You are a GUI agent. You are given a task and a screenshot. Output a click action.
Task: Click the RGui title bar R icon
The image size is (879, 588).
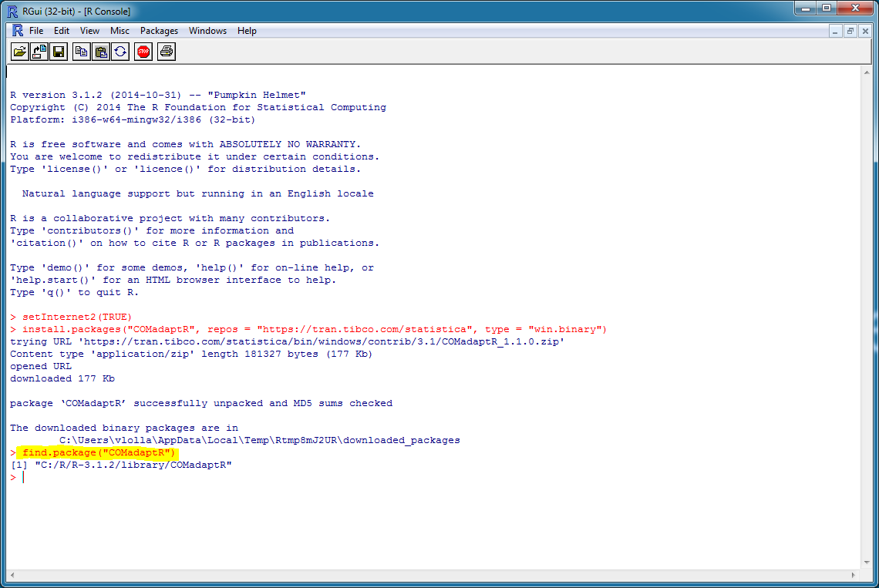pyautogui.click(x=12, y=12)
